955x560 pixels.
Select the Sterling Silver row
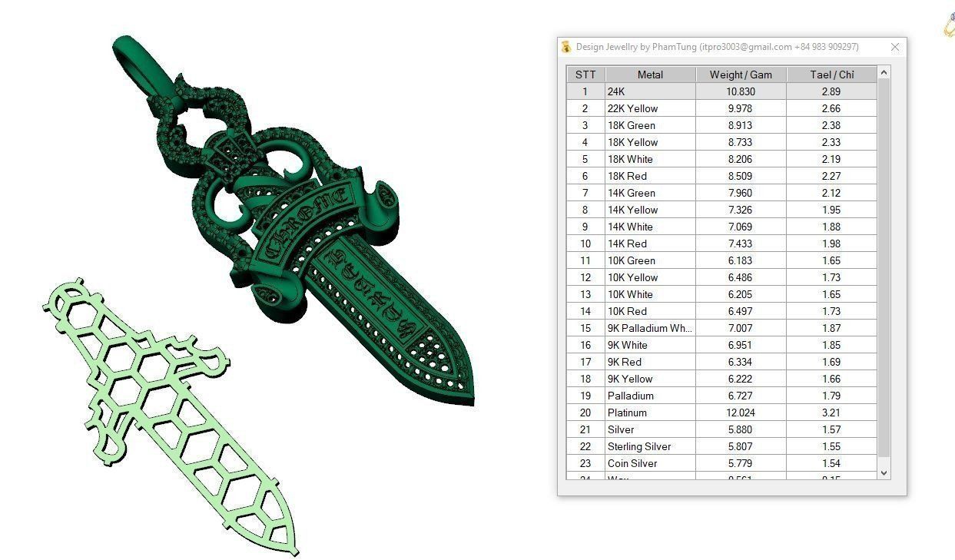pyautogui.click(x=721, y=446)
